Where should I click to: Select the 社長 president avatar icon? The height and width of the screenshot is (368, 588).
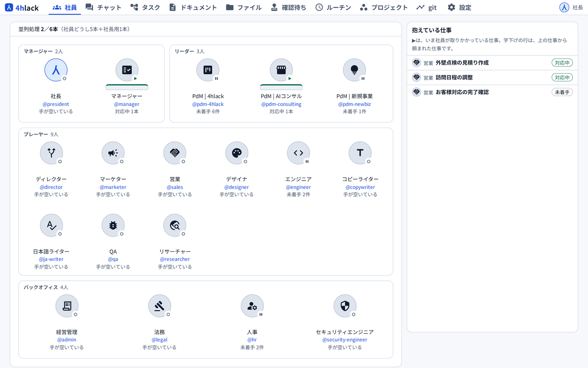(x=56, y=70)
